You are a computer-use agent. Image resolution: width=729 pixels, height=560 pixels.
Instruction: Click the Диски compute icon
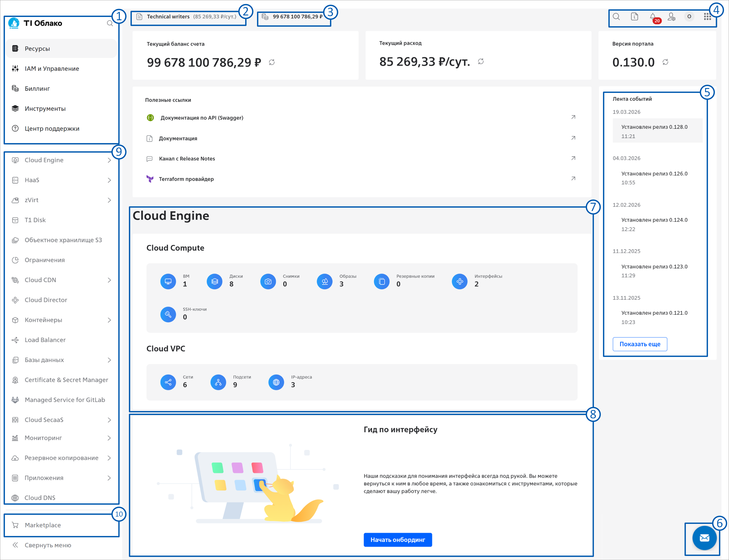(x=214, y=282)
